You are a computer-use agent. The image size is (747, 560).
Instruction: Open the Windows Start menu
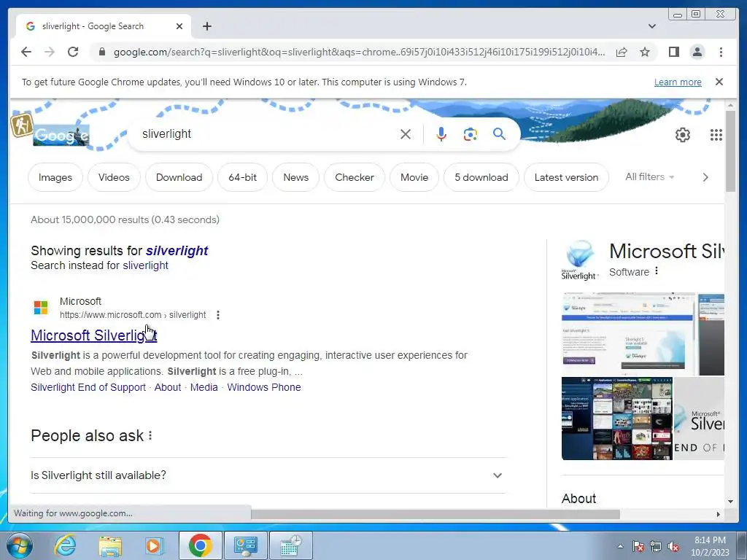tap(20, 545)
